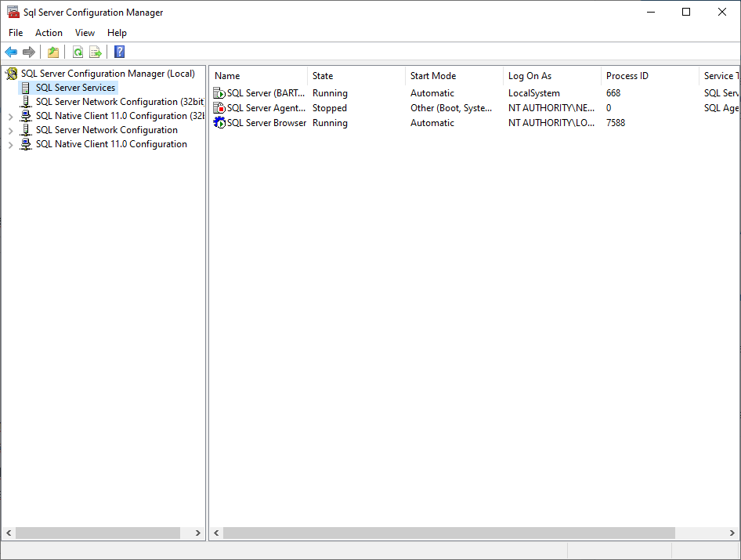Close the Sql Server Configuration Manager window

pyautogui.click(x=722, y=12)
